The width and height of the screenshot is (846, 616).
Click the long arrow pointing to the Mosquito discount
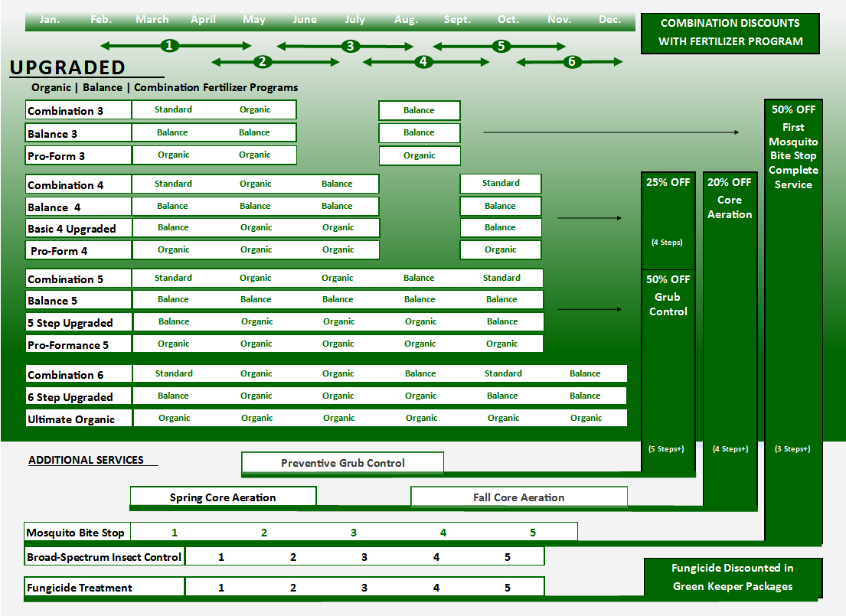click(x=611, y=132)
